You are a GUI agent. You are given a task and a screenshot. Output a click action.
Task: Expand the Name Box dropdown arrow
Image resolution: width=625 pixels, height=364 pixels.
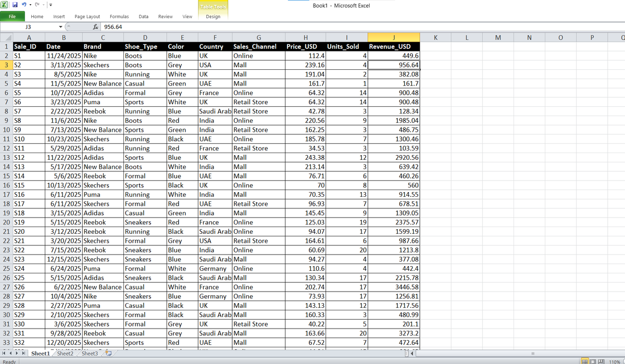click(x=61, y=27)
